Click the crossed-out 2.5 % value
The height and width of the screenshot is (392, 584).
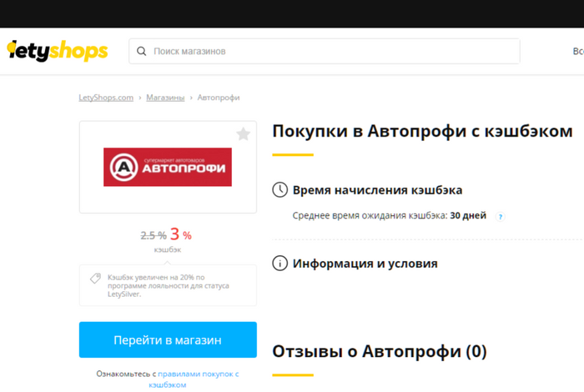pos(153,236)
